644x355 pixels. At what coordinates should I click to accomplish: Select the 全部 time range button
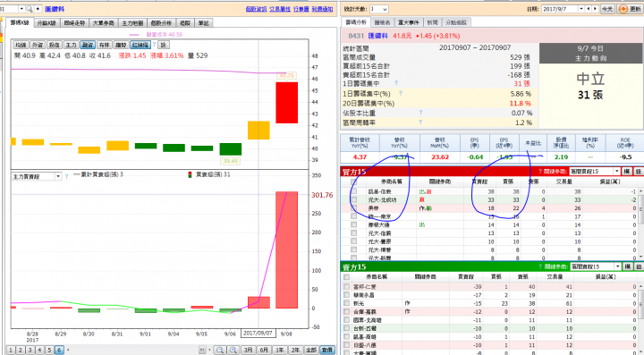311,350
